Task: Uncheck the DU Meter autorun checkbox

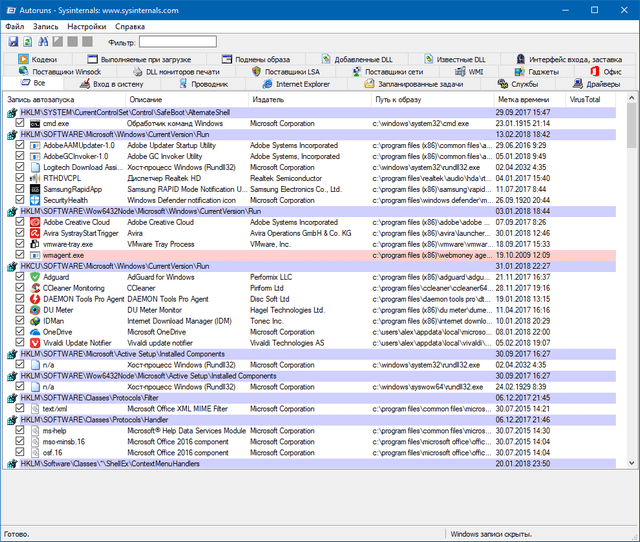Action: [x=20, y=310]
